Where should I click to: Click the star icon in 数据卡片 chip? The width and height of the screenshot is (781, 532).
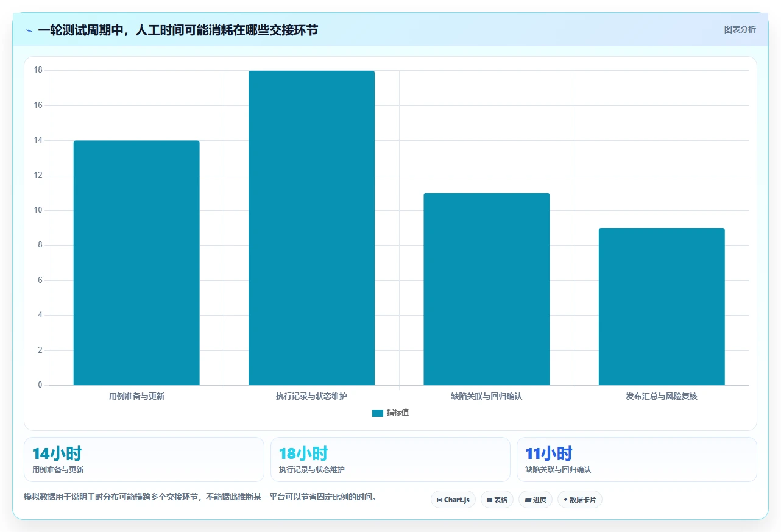565,500
